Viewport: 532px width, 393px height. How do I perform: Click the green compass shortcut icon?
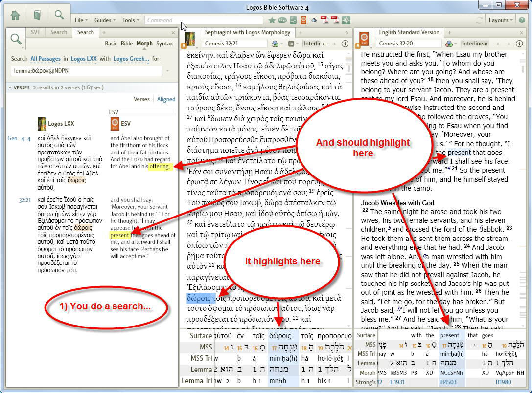pos(346,20)
